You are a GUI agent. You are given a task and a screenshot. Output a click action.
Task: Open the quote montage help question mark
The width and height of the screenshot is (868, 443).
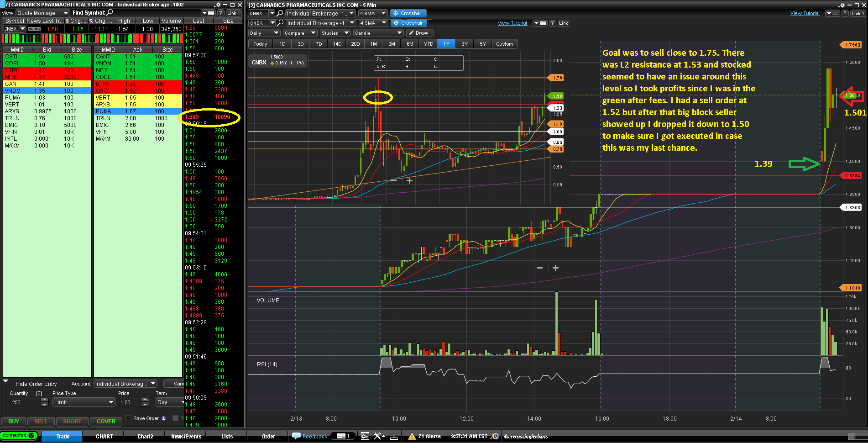coord(221,13)
